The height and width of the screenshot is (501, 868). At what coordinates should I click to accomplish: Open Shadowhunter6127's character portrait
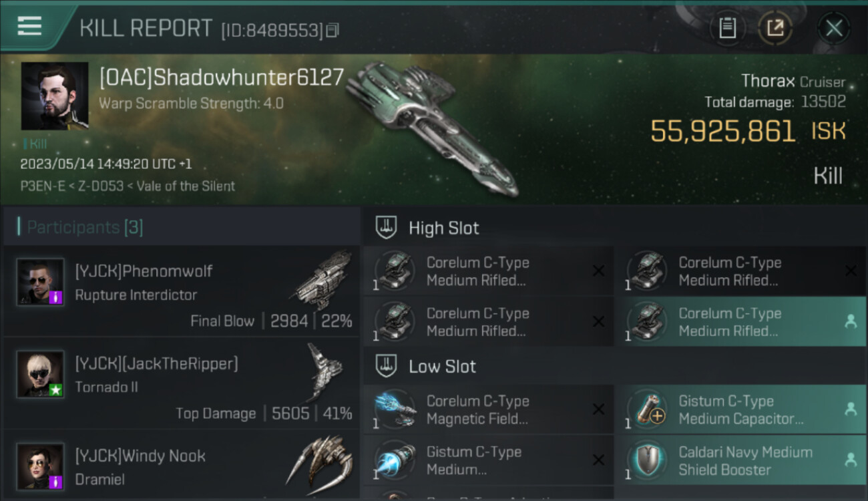pyautogui.click(x=55, y=96)
